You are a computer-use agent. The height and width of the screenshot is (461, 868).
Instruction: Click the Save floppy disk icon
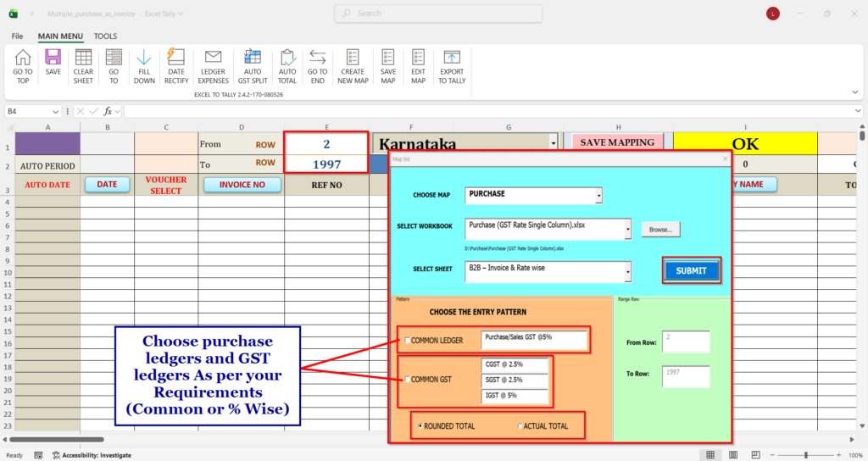(53, 58)
